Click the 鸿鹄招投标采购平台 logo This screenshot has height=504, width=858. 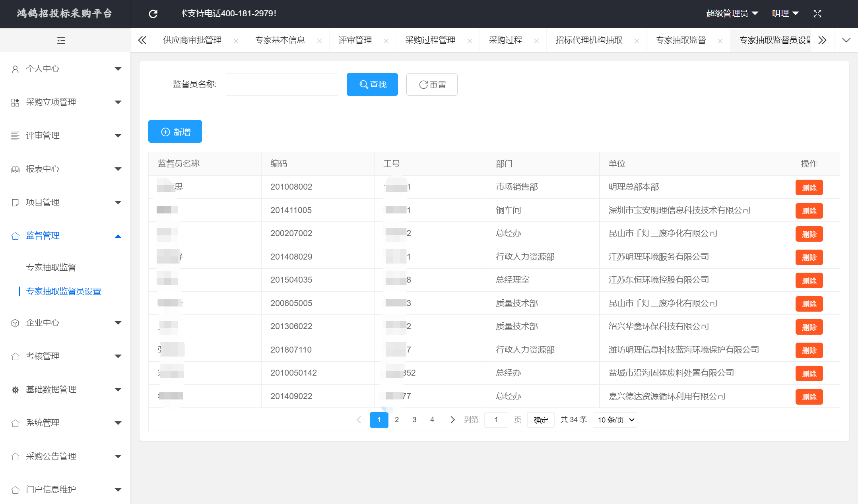tap(64, 14)
